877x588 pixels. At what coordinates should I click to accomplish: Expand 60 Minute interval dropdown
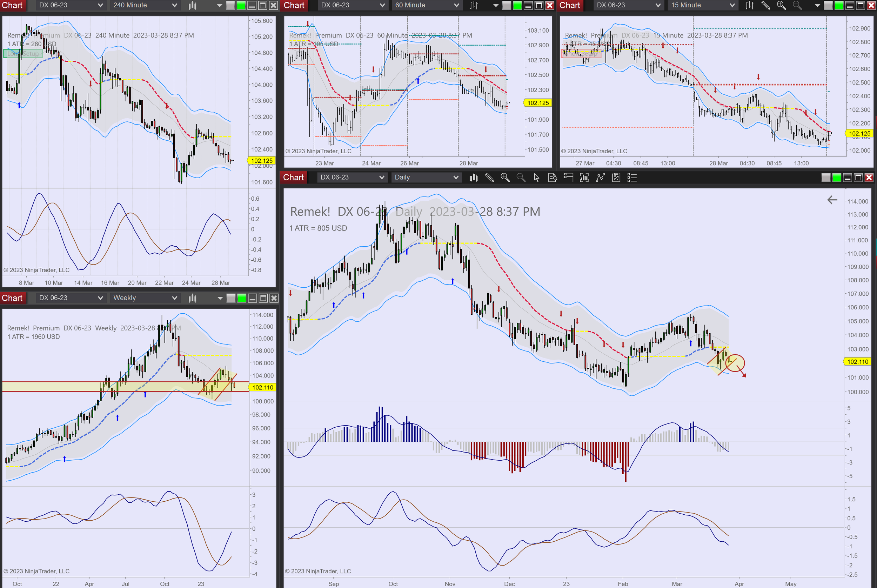click(x=426, y=5)
